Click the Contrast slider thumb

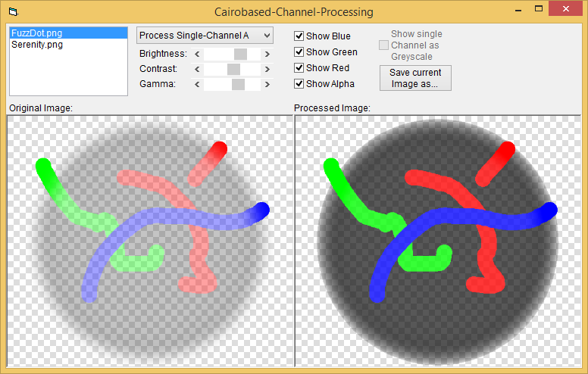[x=233, y=69]
